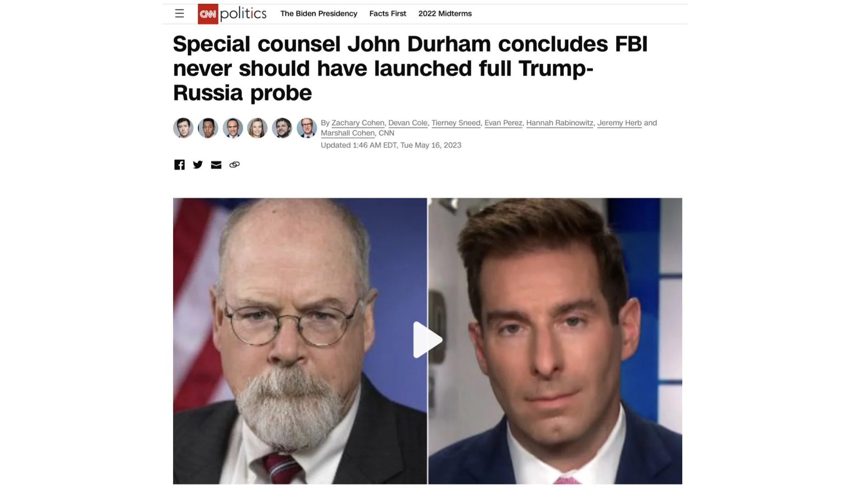Image resolution: width=868 pixels, height=488 pixels.
Task: Share article on Facebook
Action: (x=179, y=164)
